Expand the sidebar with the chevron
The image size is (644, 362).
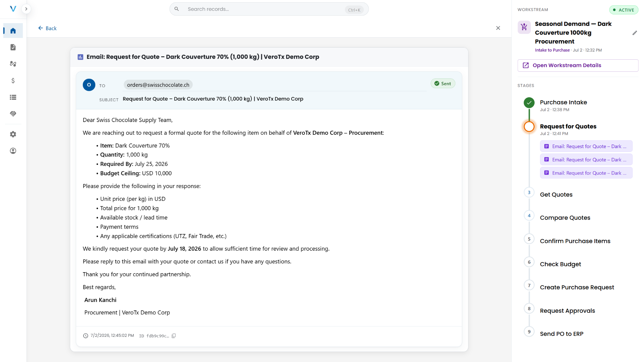(x=26, y=9)
